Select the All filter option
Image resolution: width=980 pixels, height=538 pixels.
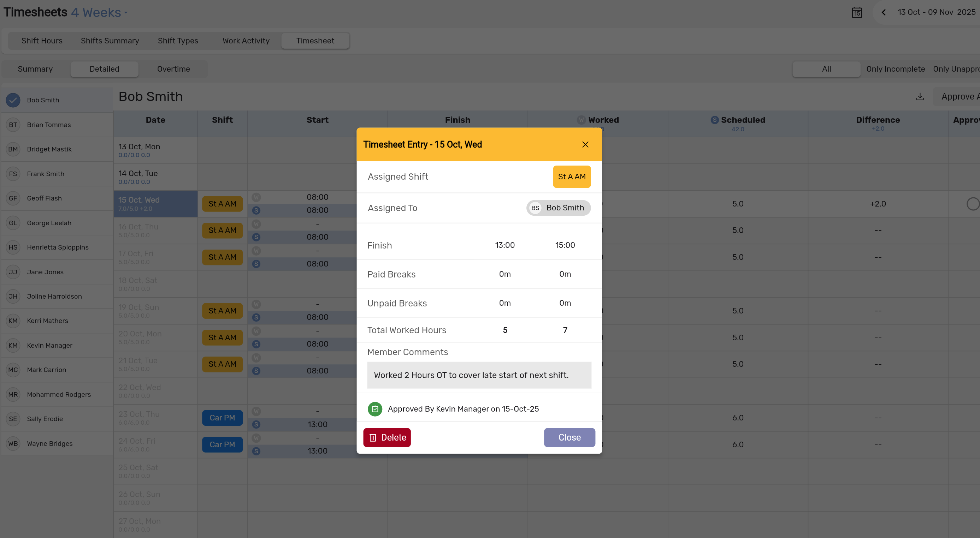coord(826,69)
